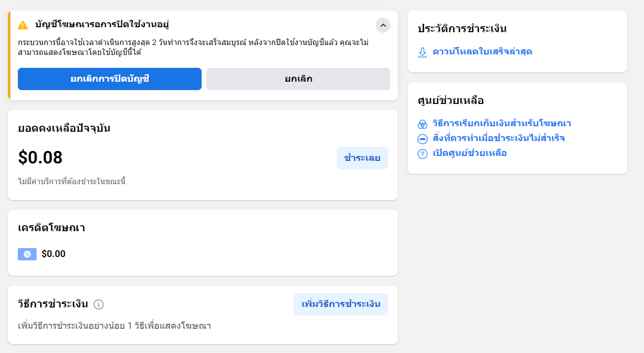Click the ศูนย์ช่วยเหลือ panel heading
This screenshot has width=644, height=353.
click(450, 101)
